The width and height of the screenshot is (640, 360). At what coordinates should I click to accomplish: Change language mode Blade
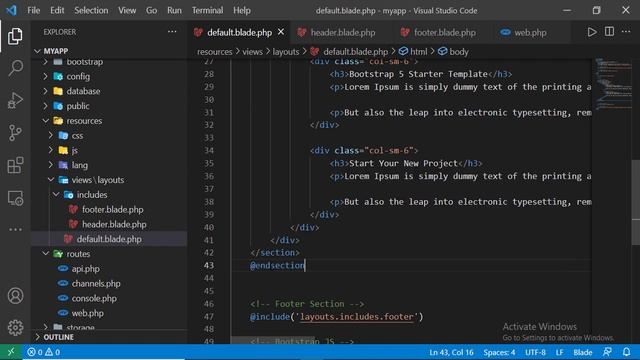[582, 352]
